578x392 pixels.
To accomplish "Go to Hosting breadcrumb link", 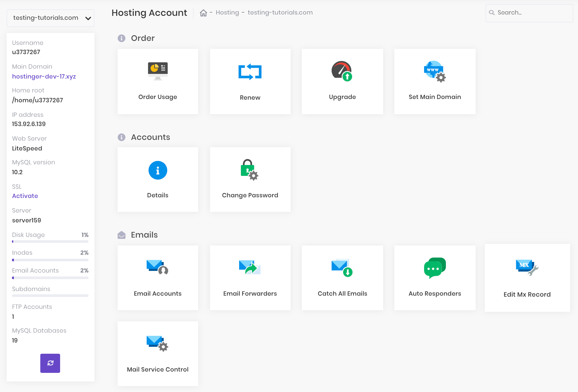I will coord(227,13).
